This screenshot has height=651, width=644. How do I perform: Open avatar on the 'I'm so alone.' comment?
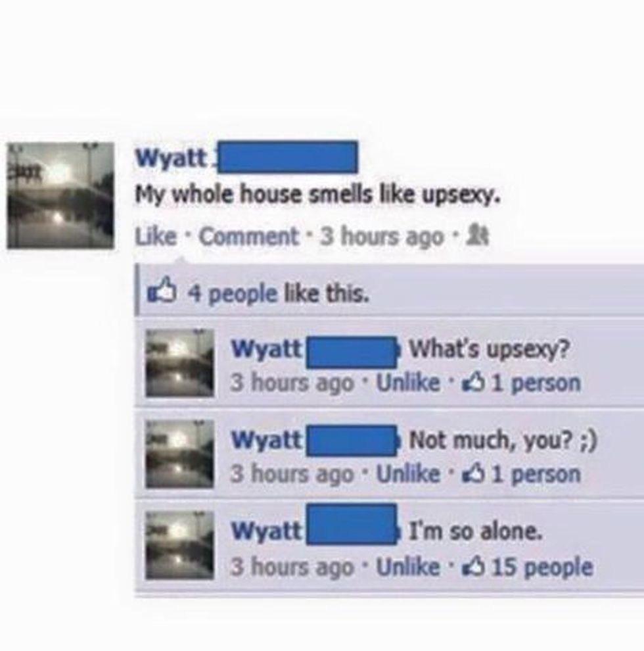pyautogui.click(x=179, y=545)
